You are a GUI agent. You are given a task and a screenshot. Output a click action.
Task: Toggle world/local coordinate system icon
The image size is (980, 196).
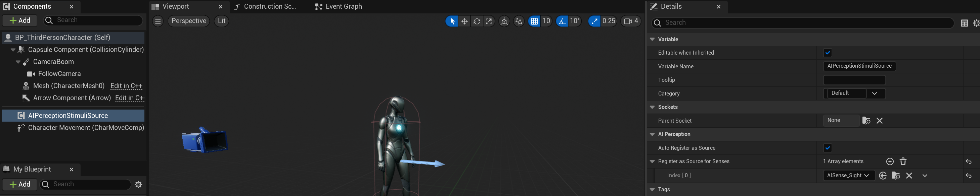504,21
